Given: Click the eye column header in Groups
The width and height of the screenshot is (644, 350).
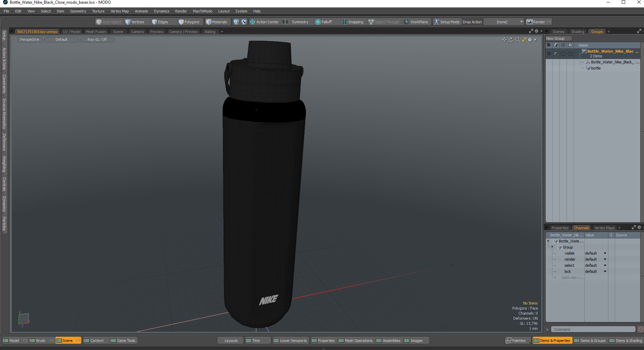Looking at the screenshot, I should (x=549, y=45).
